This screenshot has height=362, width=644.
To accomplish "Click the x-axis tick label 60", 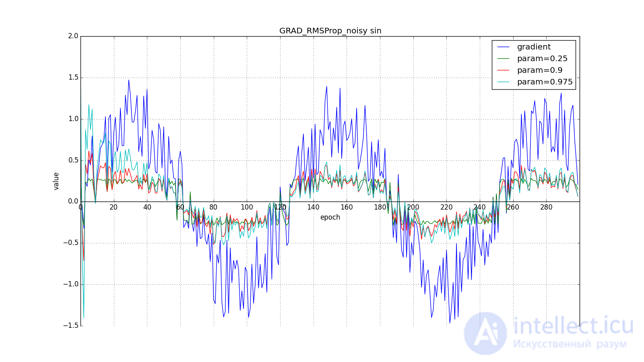I will click(x=180, y=208).
